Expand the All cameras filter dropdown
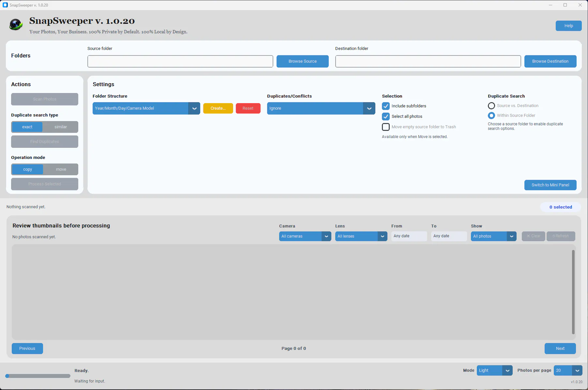The width and height of the screenshot is (588, 390). click(305, 236)
